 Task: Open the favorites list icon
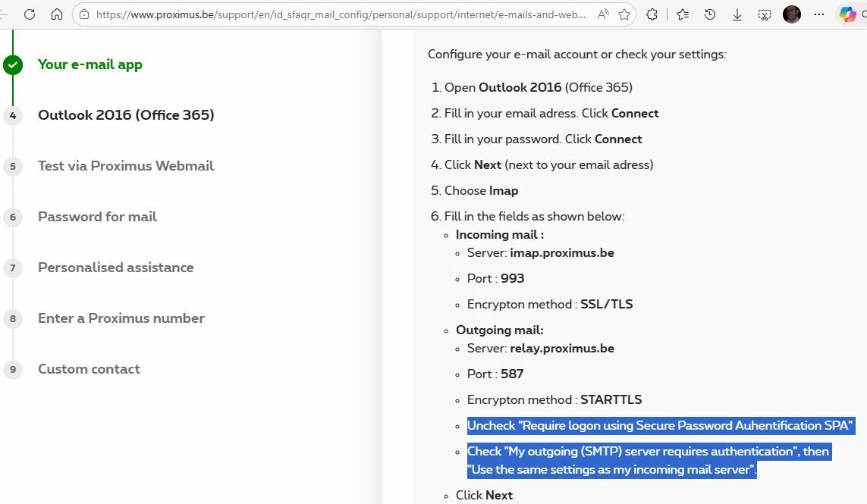pos(683,14)
